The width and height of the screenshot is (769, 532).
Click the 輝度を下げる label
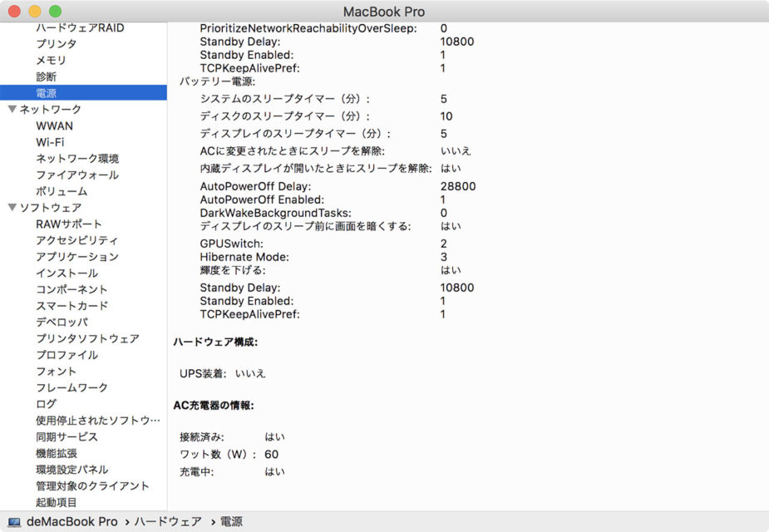pyautogui.click(x=233, y=270)
